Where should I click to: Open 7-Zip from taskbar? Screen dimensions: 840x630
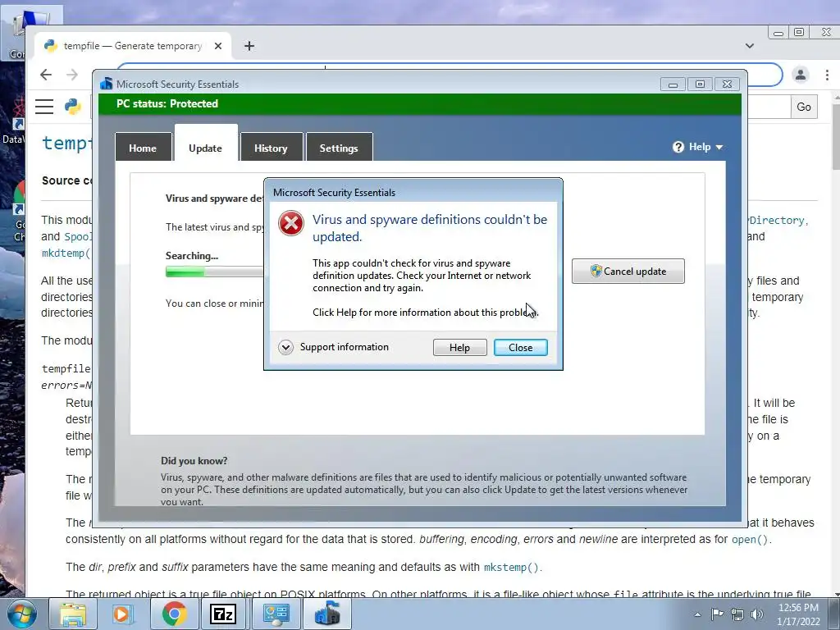(x=224, y=614)
